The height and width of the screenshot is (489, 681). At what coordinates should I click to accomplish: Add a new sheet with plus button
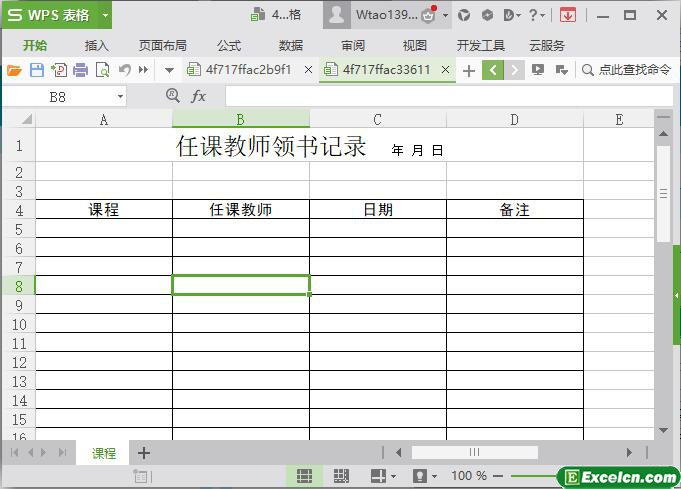pyautogui.click(x=144, y=453)
